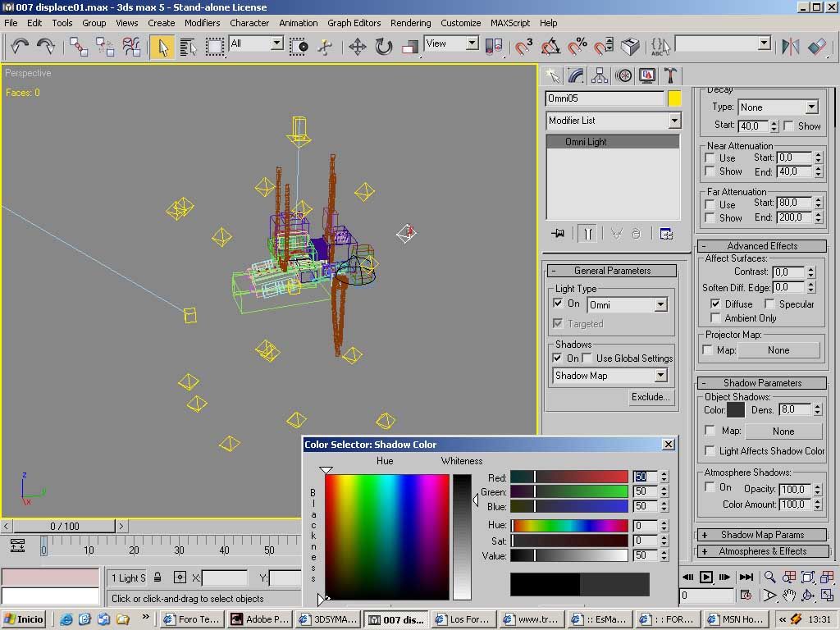Click the Redo arrow icon
840x630 pixels.
46,46
